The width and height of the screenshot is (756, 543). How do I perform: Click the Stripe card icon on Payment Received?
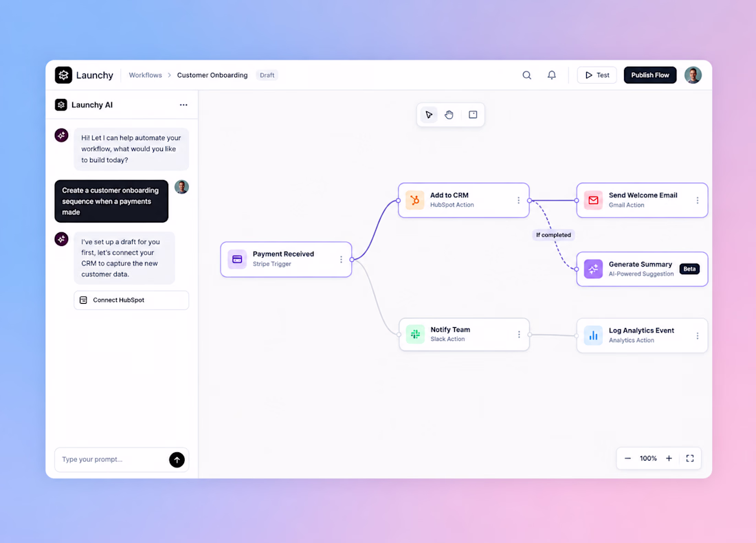tap(237, 259)
